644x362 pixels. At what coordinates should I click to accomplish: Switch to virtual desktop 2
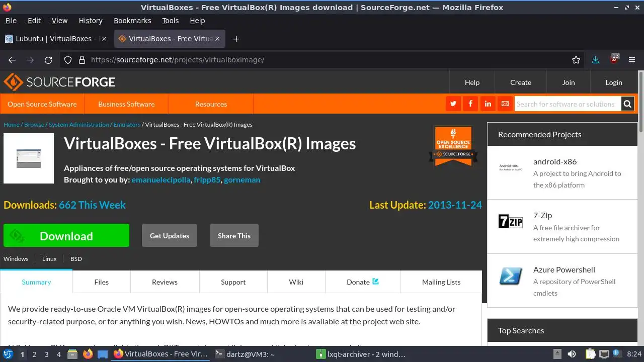34,354
